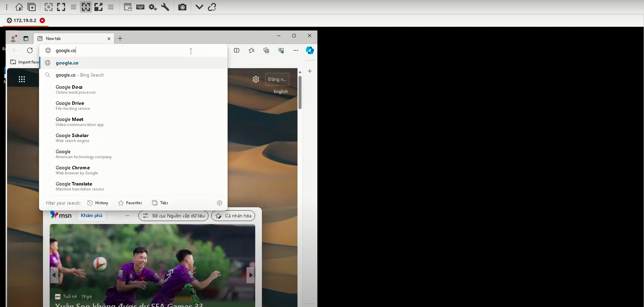Open Edge Settings and more menu
Image resolution: width=644 pixels, height=307 pixels.
point(296,50)
